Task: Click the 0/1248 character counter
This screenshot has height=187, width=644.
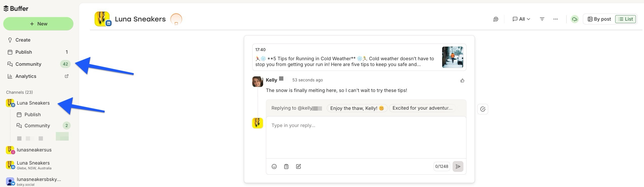Action: click(442, 166)
